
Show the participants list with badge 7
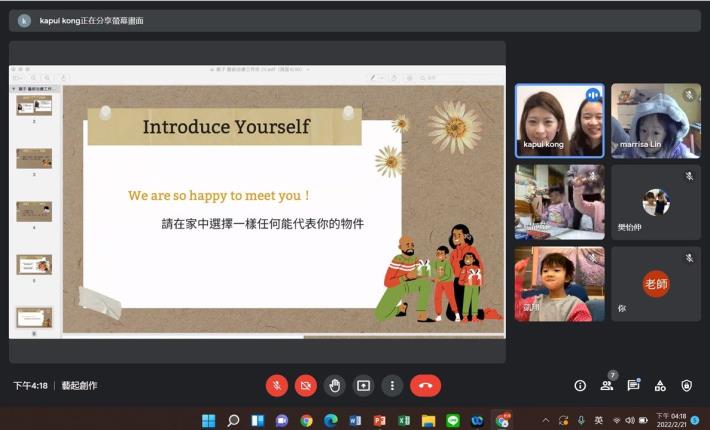coord(606,385)
